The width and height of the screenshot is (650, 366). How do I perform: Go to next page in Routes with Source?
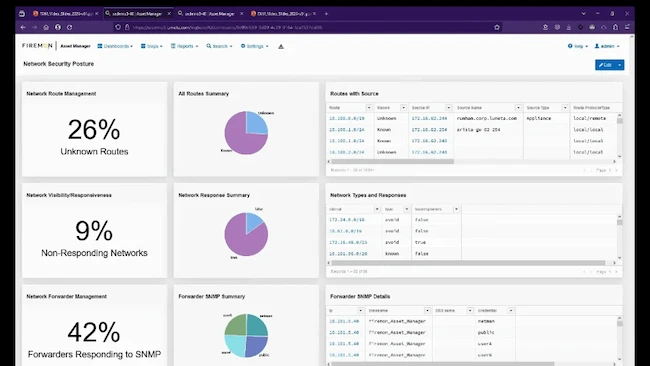coord(616,170)
